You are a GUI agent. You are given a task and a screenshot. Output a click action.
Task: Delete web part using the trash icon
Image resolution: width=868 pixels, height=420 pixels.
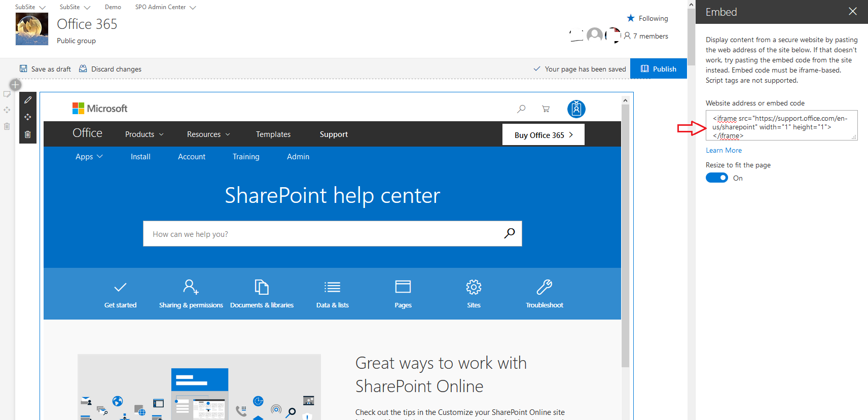click(x=28, y=134)
